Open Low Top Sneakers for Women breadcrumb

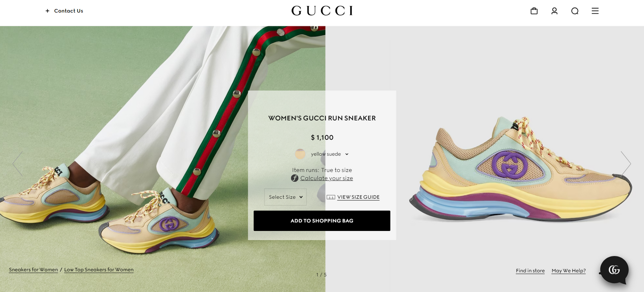point(99,270)
